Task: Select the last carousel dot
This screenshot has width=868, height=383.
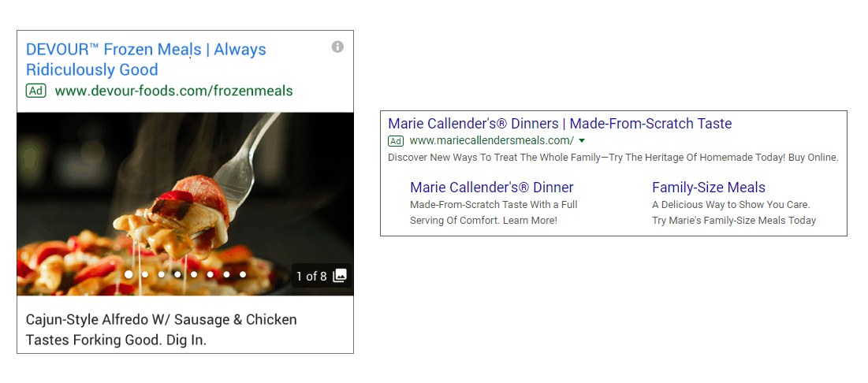Action: pyautogui.click(x=243, y=274)
